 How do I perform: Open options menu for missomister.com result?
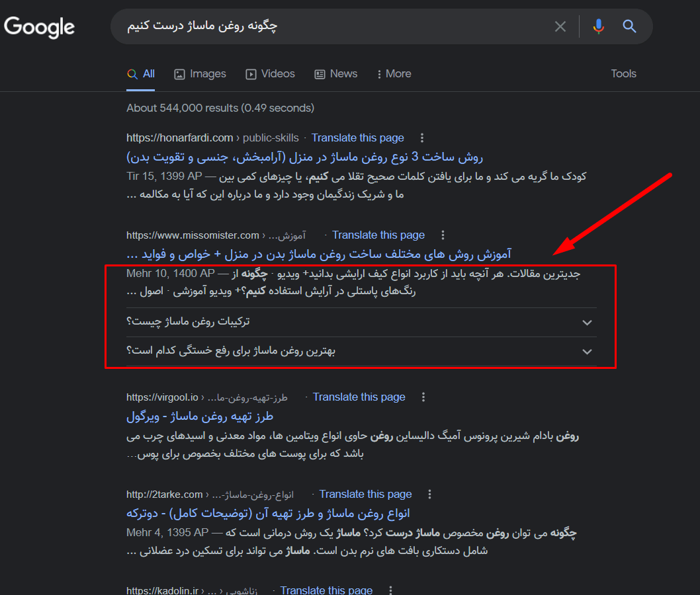443,235
